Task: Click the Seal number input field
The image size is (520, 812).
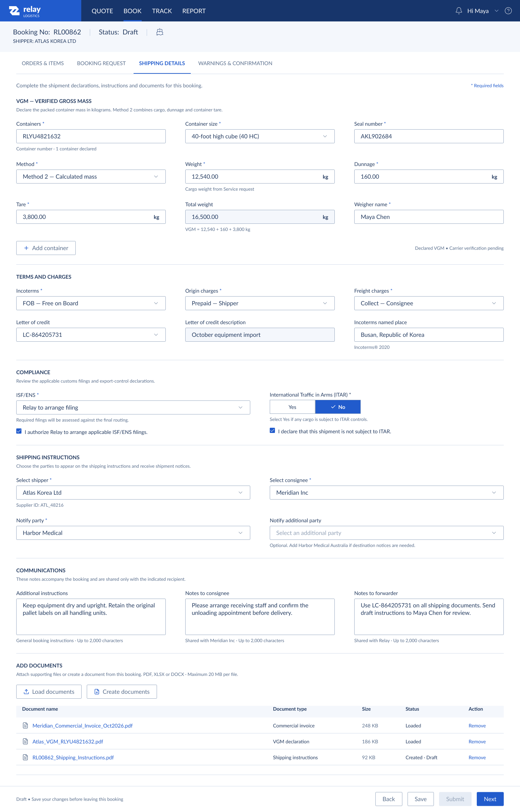Action: [428, 136]
